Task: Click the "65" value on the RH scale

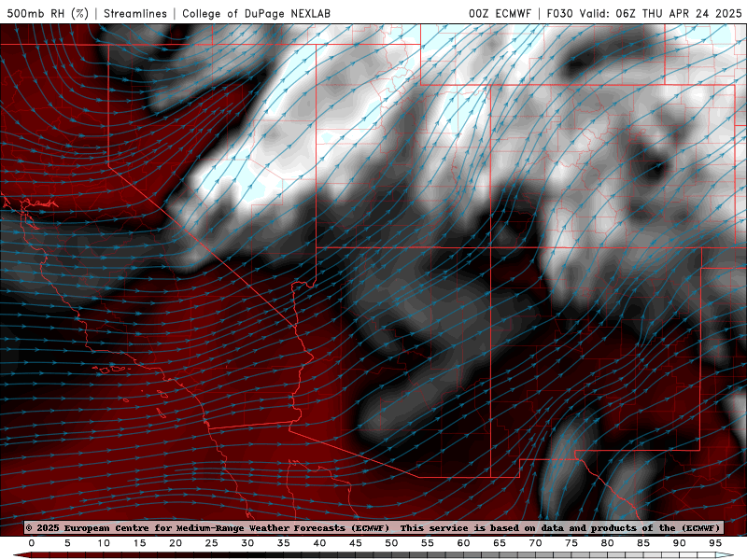Action: [x=500, y=543]
